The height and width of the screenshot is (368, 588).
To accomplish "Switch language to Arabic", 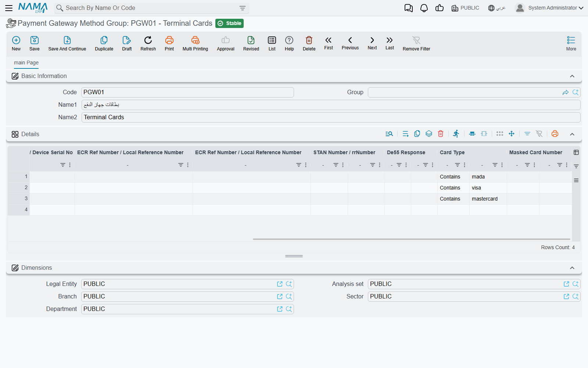I will [497, 8].
